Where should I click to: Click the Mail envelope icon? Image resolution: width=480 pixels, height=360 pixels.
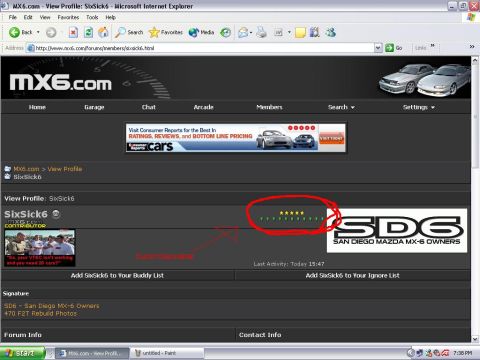point(243,32)
